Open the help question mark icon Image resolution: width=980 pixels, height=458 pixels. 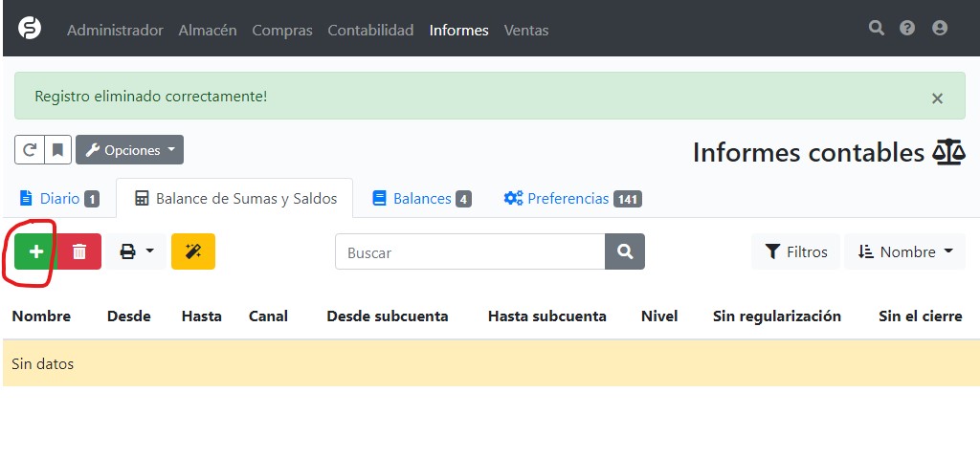907,29
